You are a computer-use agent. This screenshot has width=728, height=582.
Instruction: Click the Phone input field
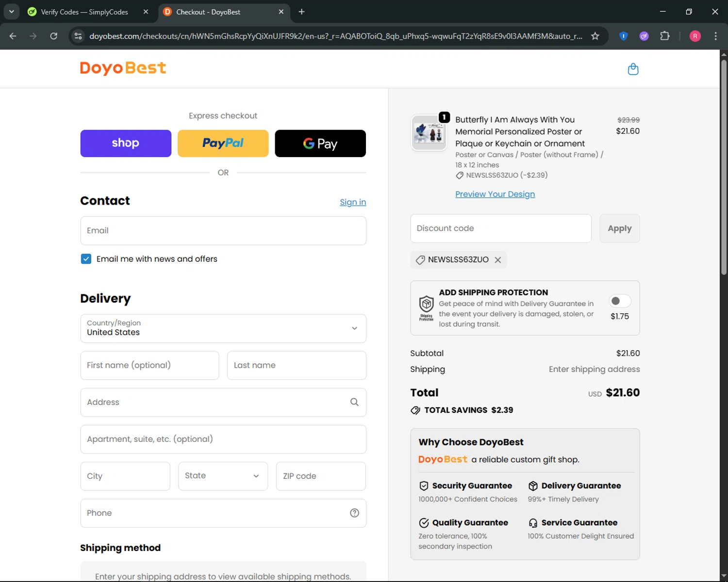[x=223, y=513]
